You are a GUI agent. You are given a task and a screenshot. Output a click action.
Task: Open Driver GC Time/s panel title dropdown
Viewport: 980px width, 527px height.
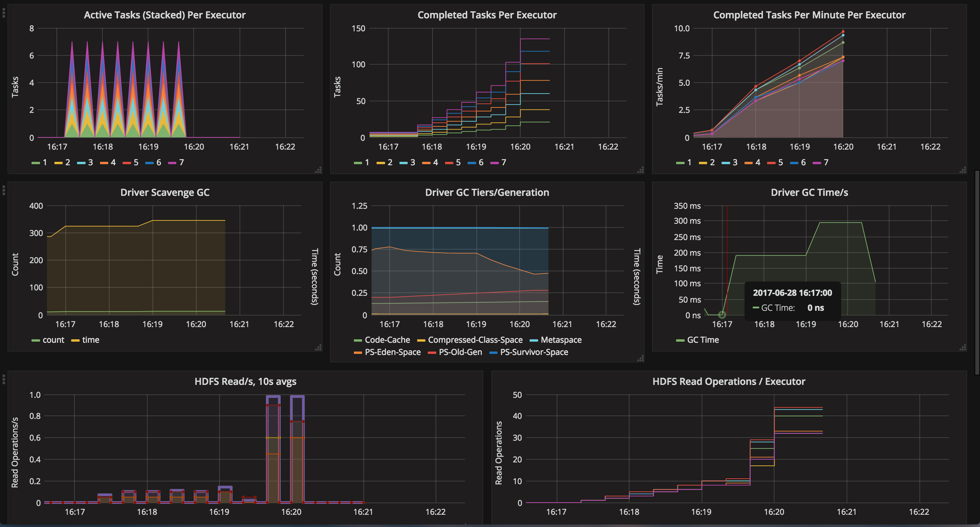pos(809,192)
